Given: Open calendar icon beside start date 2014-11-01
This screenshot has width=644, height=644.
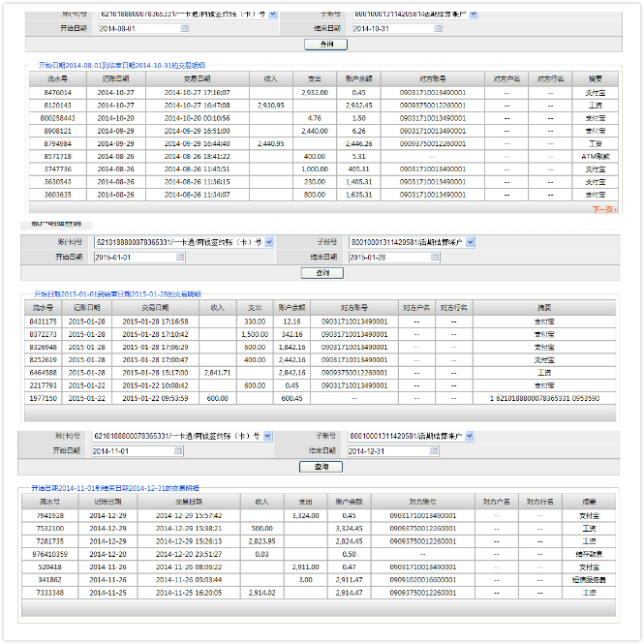Looking at the screenshot, I should coord(178,451).
